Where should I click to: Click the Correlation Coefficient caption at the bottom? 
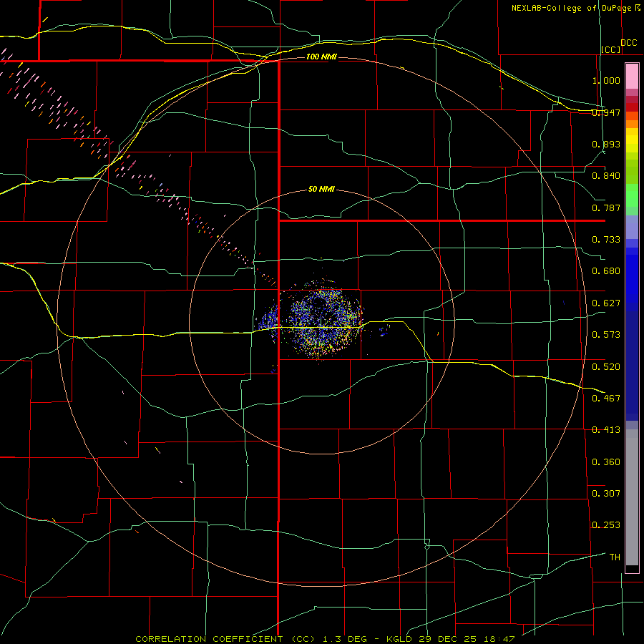324,639
